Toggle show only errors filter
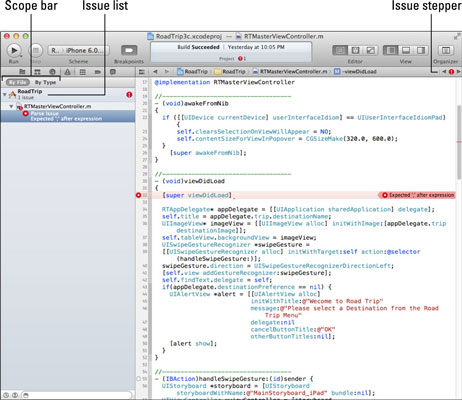 [15, 395]
